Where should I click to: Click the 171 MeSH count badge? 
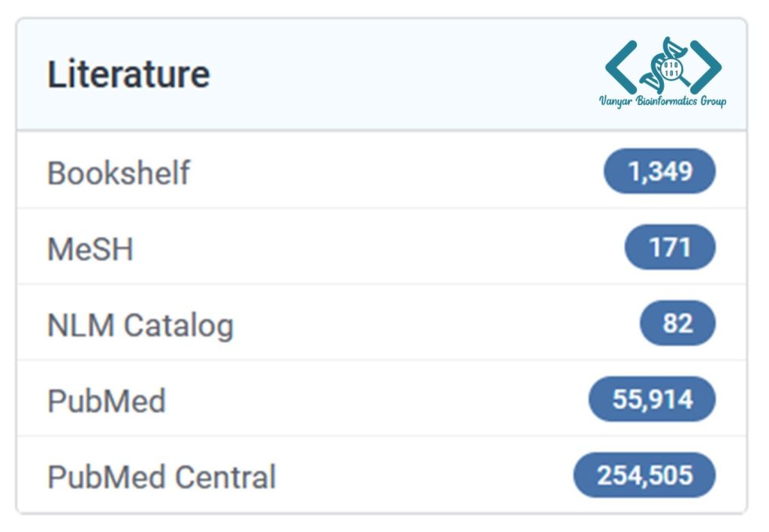point(670,248)
